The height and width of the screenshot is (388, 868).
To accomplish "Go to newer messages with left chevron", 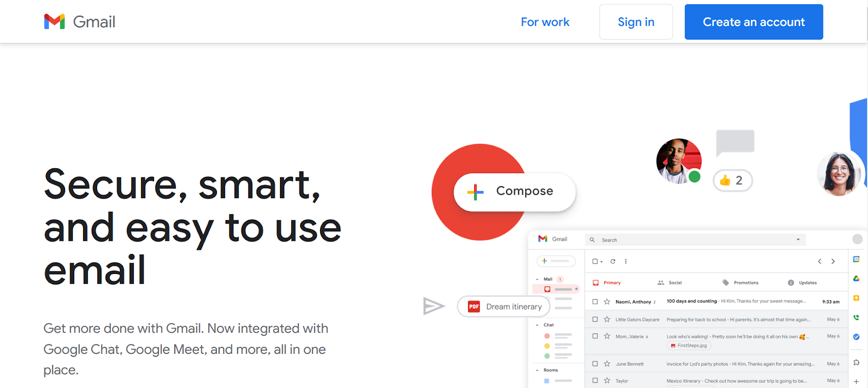I will click(x=820, y=262).
